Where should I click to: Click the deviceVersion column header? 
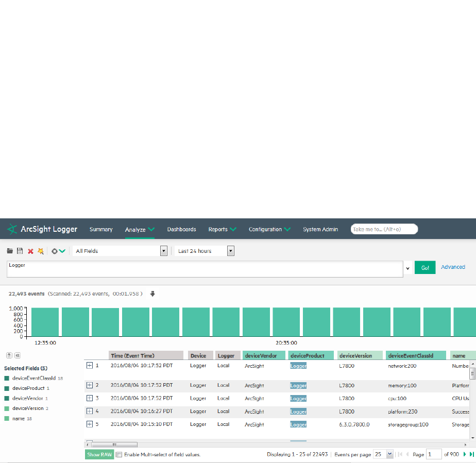(360, 355)
